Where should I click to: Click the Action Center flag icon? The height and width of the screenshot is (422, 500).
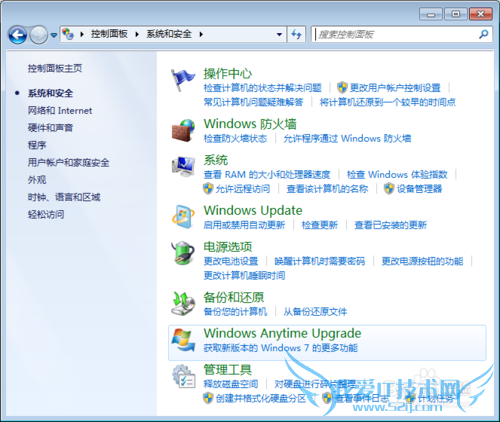[183, 80]
